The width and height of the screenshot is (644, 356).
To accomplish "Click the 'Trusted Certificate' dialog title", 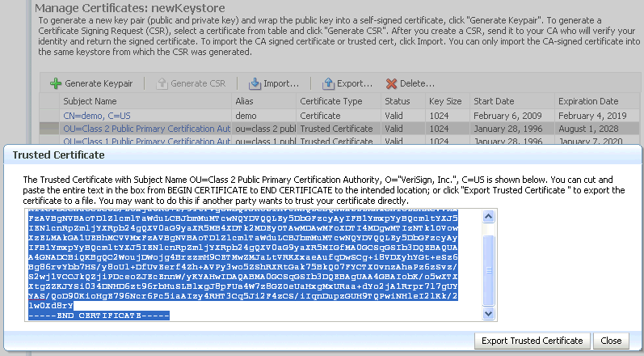I will pos(59,155).
